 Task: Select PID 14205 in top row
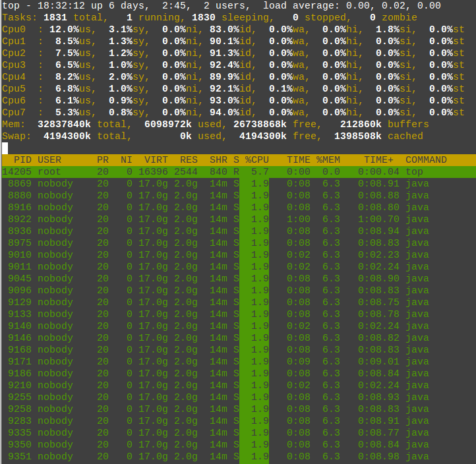tap(238, 172)
